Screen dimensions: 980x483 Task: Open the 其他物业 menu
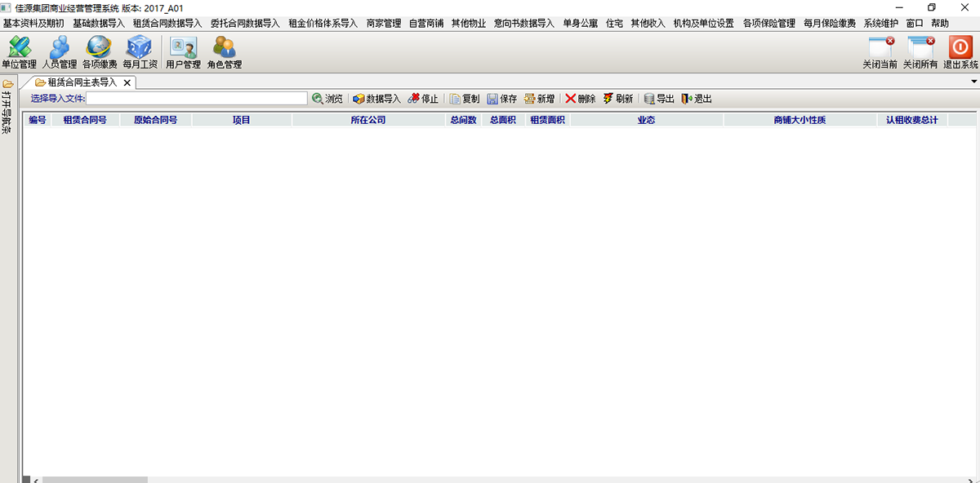[469, 23]
